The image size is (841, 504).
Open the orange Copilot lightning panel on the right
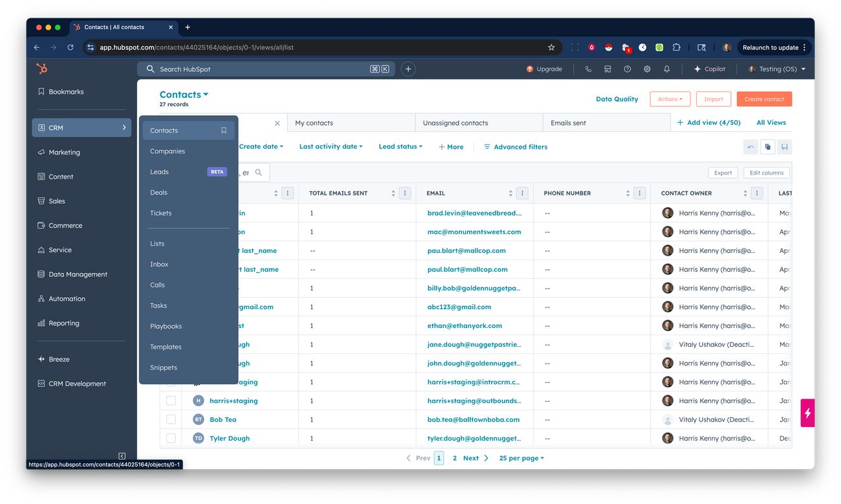(x=807, y=412)
